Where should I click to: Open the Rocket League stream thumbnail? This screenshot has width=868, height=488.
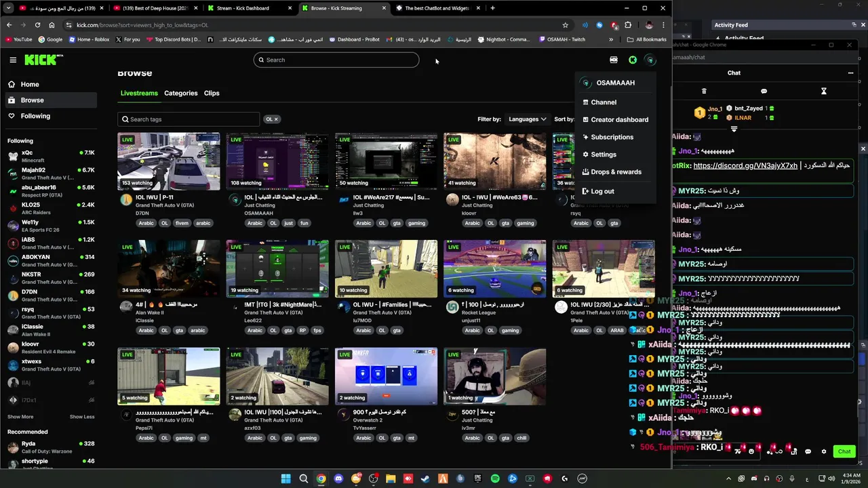(x=495, y=268)
